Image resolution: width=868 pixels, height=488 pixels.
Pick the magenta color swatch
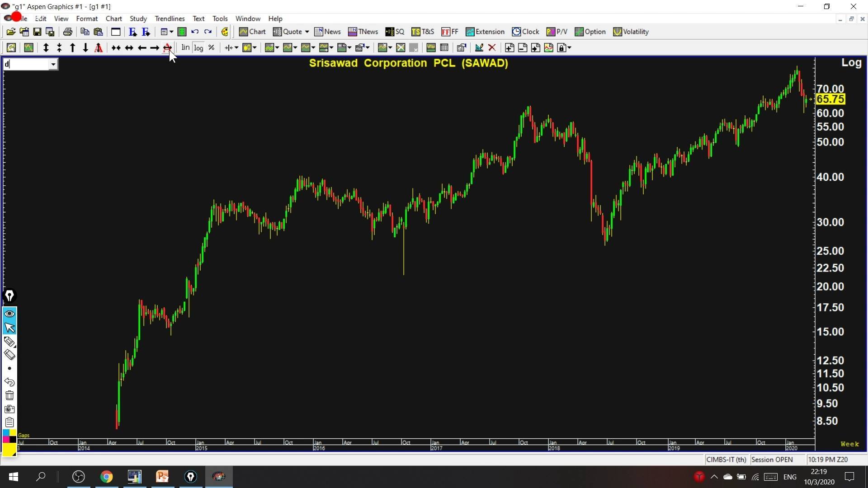6,440
